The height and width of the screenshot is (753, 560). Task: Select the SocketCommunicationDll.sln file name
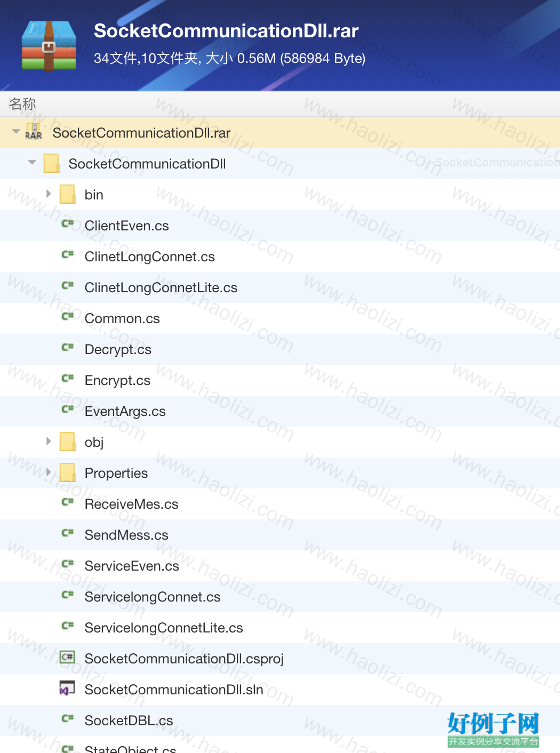[x=174, y=690]
